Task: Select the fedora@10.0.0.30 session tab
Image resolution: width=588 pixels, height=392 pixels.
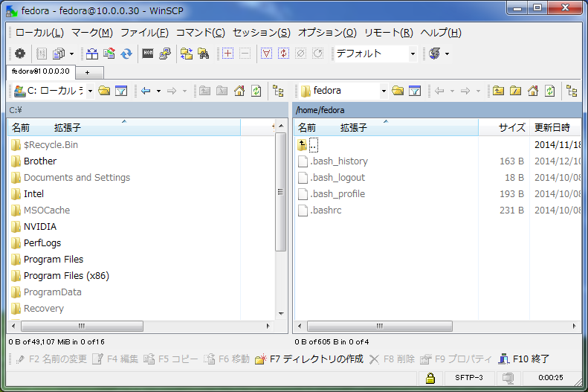Action: pos(40,71)
